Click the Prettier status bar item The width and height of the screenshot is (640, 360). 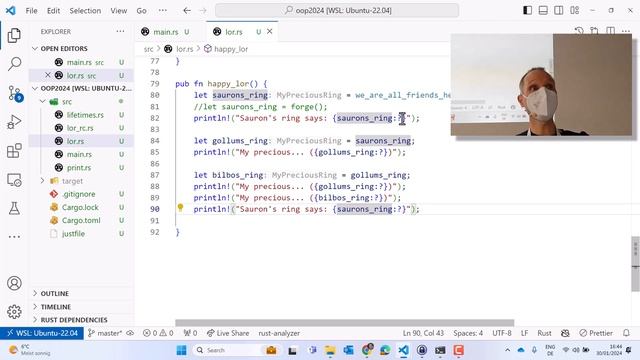(596, 333)
